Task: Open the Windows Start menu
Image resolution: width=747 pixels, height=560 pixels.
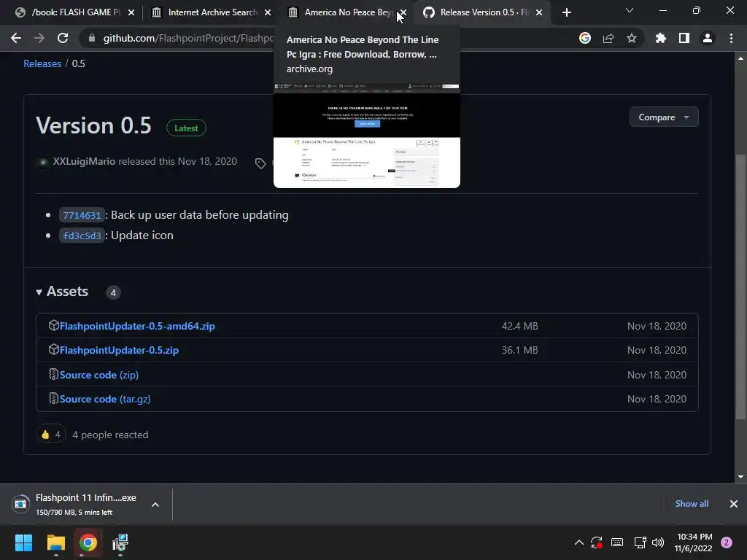Action: (23, 542)
